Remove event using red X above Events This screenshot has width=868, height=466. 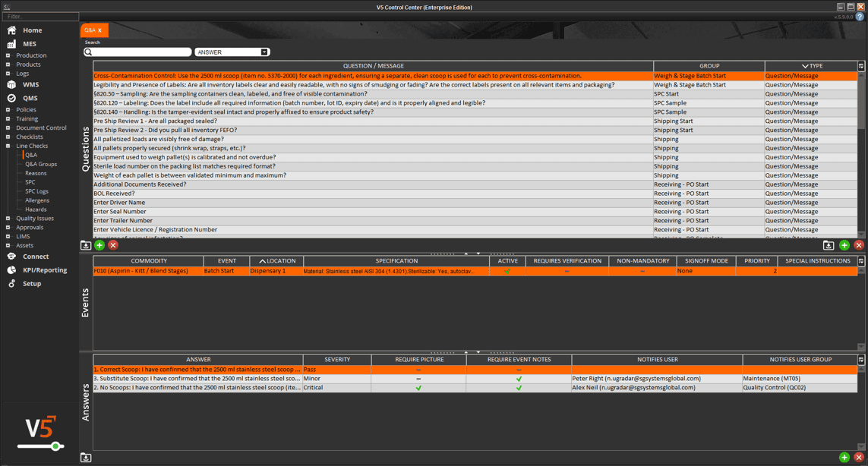(859, 245)
